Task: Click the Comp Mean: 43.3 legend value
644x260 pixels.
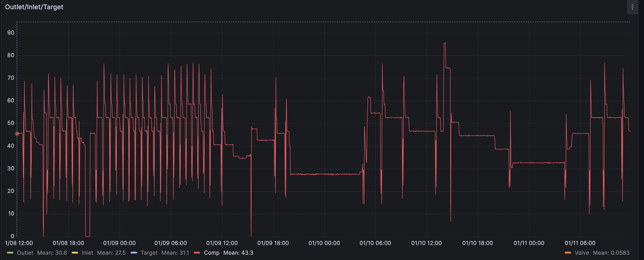Action: coord(238,253)
